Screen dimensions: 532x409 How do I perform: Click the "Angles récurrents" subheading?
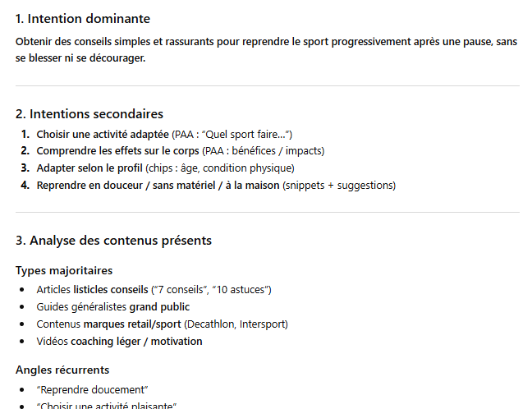[x=62, y=370]
